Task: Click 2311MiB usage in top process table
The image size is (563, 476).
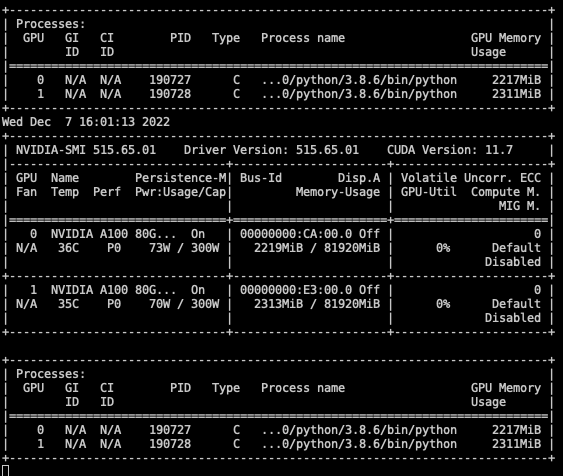Action: click(x=516, y=94)
